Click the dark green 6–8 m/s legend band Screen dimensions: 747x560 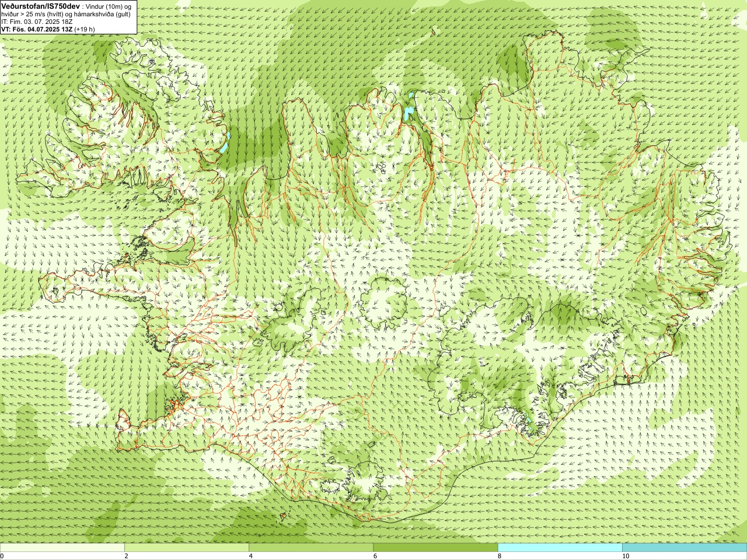point(435,548)
